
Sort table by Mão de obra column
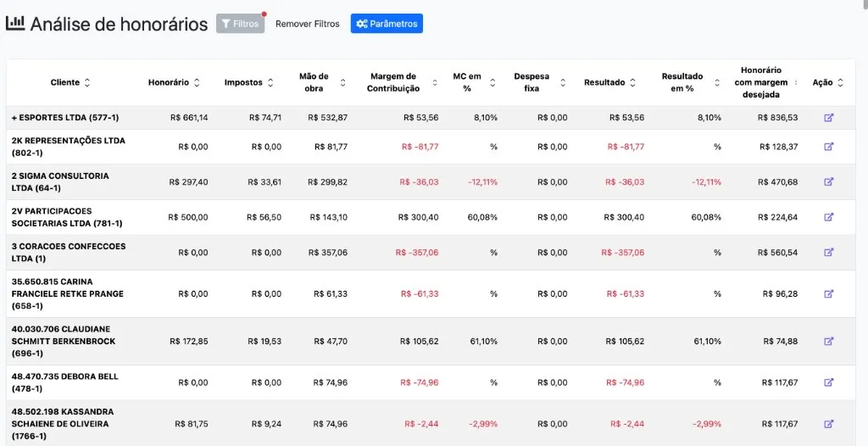[342, 82]
